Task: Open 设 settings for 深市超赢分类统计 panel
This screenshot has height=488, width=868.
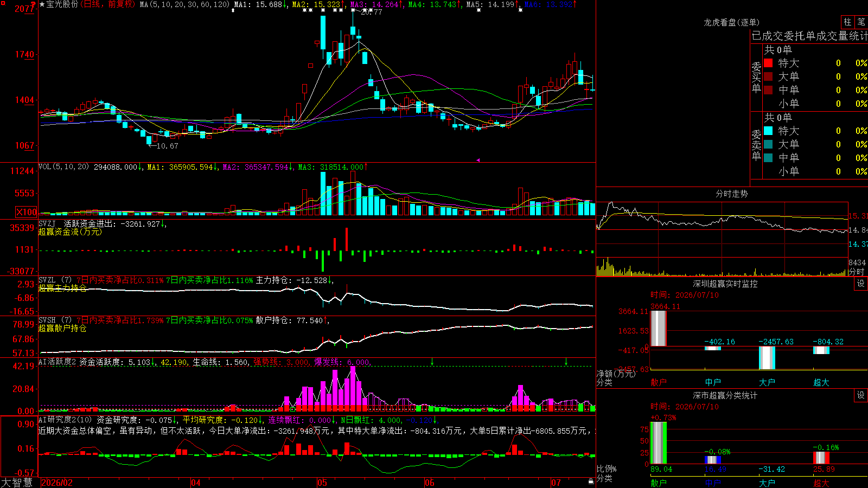Action: [x=861, y=395]
